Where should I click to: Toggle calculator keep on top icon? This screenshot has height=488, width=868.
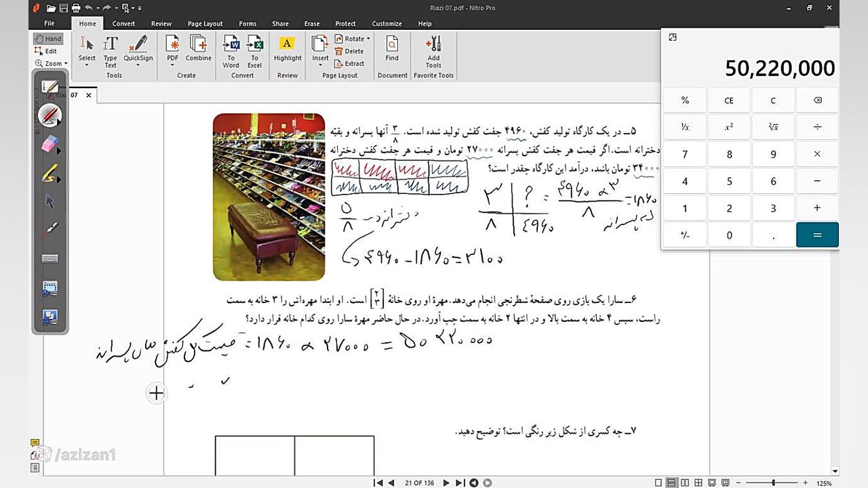pos(673,37)
